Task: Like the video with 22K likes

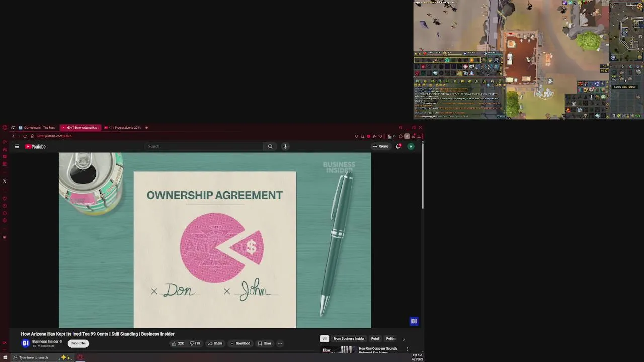Action: pos(178,343)
